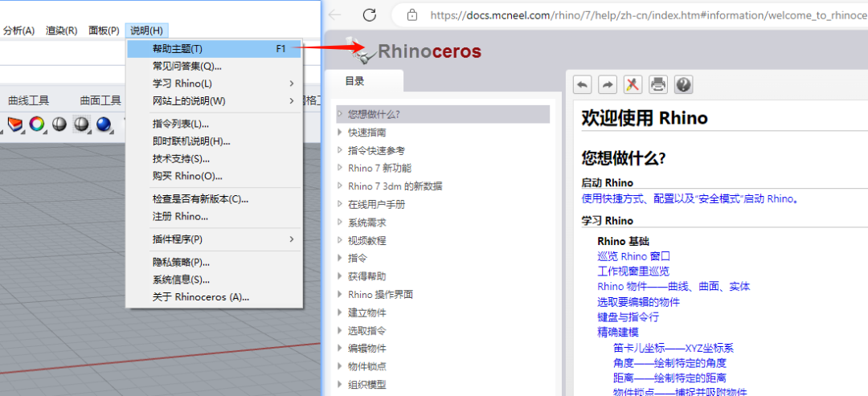Select 技术支持(S)... menu item
868x396 pixels.
pyautogui.click(x=215, y=159)
